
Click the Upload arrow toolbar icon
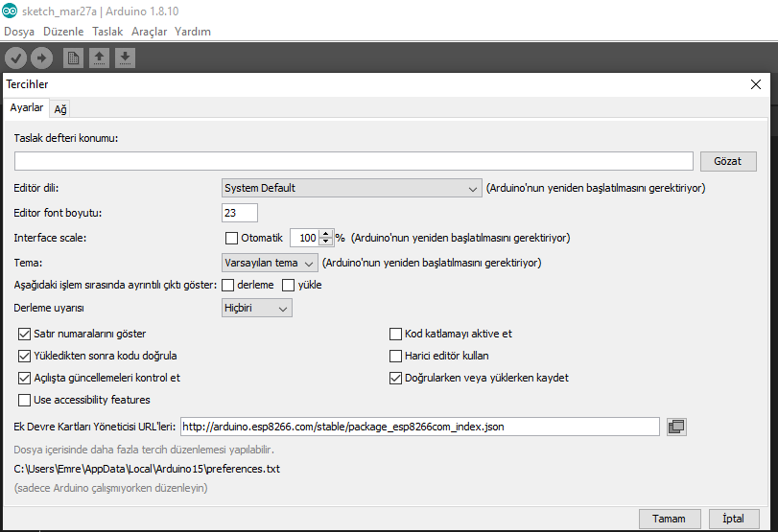[x=41, y=58]
